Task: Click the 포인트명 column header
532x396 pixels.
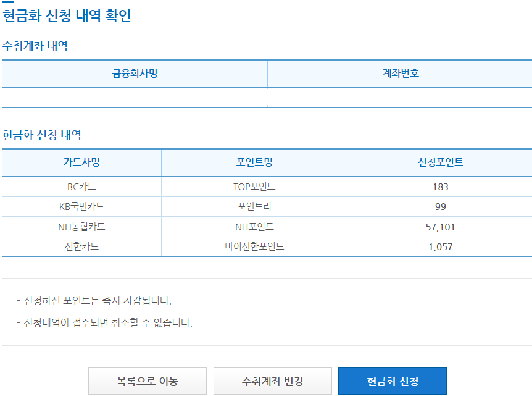Action: pos(254,162)
